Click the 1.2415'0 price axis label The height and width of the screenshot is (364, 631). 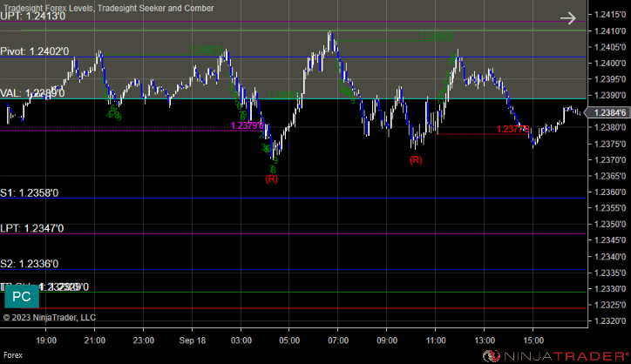pyautogui.click(x=610, y=15)
